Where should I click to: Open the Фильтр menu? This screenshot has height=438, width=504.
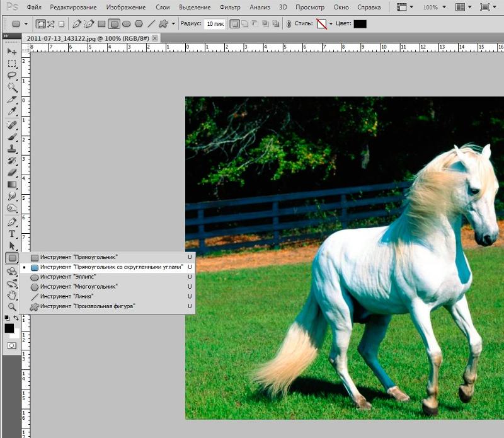point(230,7)
